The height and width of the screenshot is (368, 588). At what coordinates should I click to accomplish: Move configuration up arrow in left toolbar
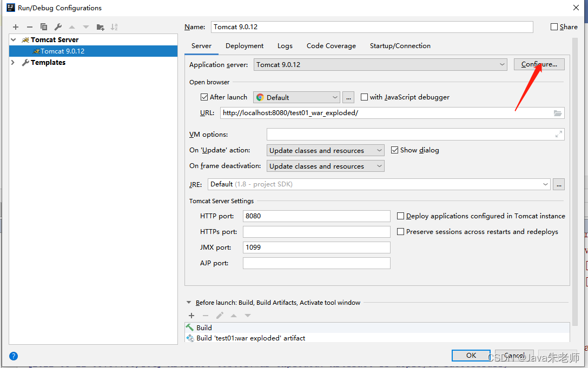[x=72, y=27]
